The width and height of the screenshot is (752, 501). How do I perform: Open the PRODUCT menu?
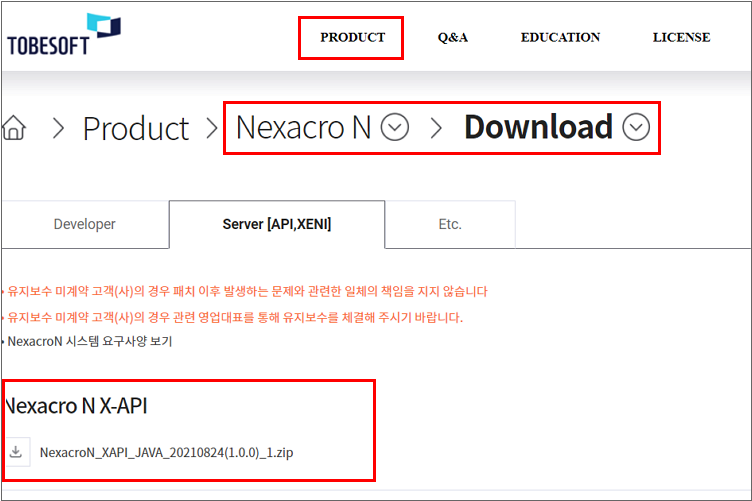coord(352,38)
